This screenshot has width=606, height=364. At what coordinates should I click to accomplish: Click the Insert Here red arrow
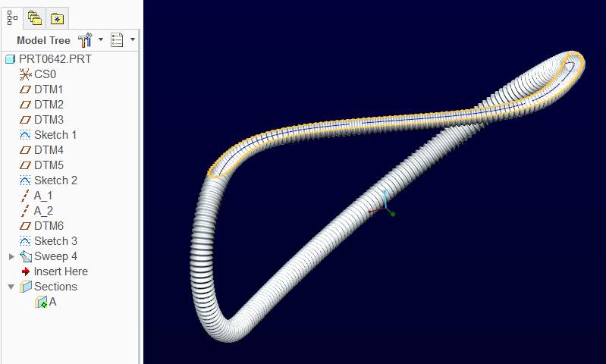tap(26, 271)
